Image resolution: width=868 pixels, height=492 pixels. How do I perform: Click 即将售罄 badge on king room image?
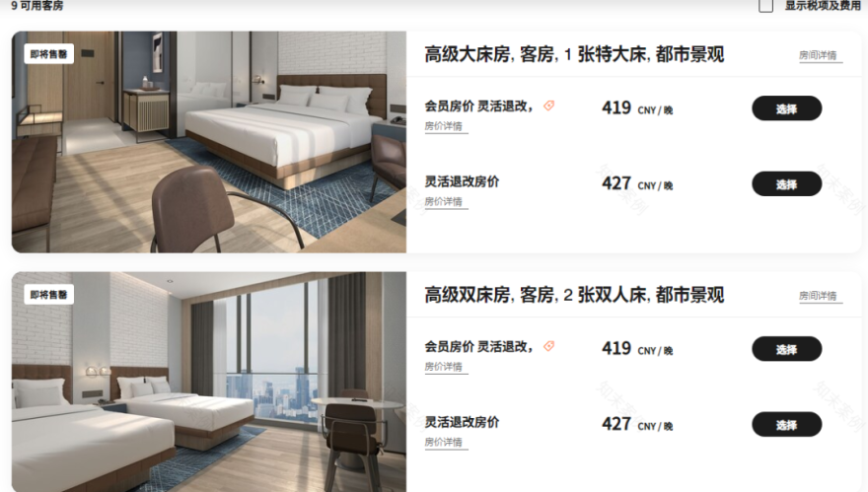(48, 54)
